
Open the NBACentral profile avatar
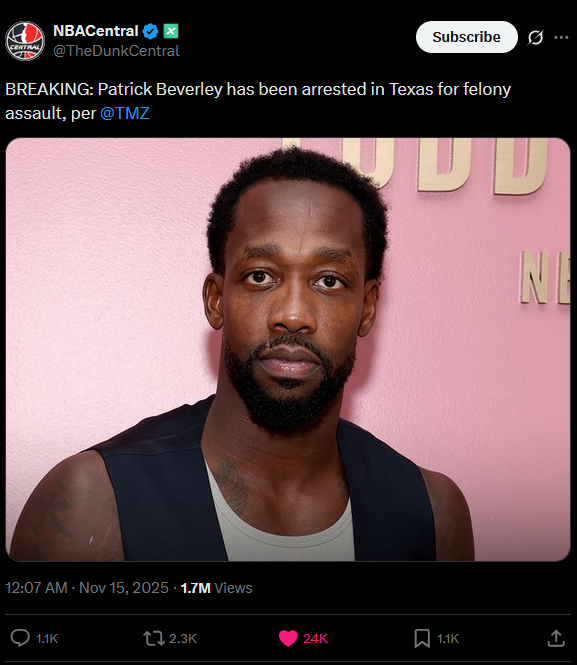tap(25, 41)
